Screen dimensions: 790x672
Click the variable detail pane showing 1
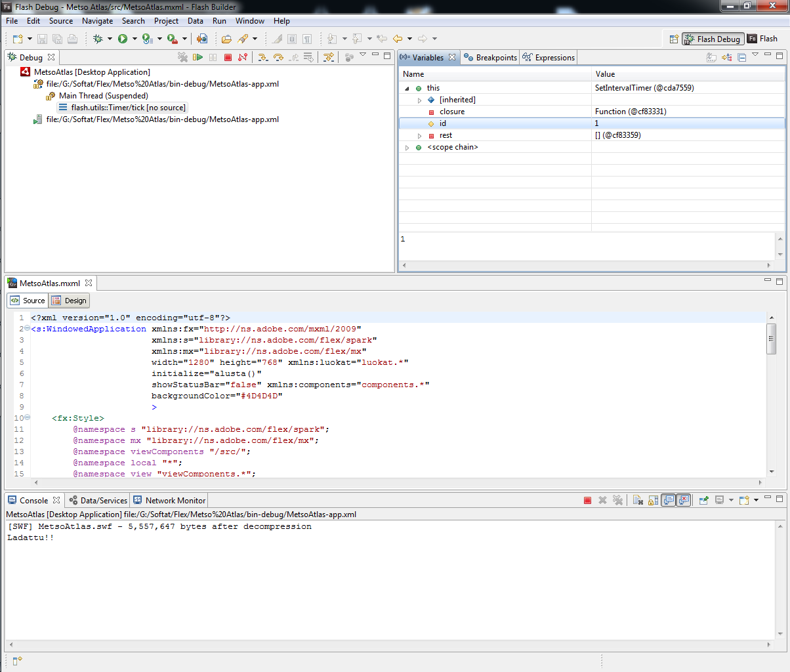tap(587, 247)
